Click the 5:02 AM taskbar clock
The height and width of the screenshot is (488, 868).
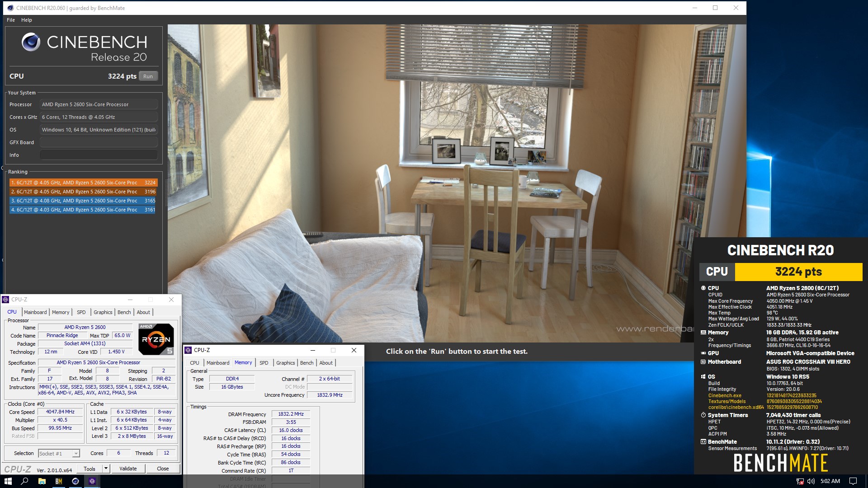[830, 481]
